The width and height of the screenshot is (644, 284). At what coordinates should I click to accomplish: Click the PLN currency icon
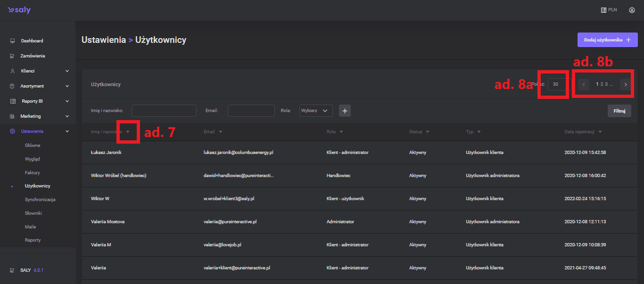[603, 10]
